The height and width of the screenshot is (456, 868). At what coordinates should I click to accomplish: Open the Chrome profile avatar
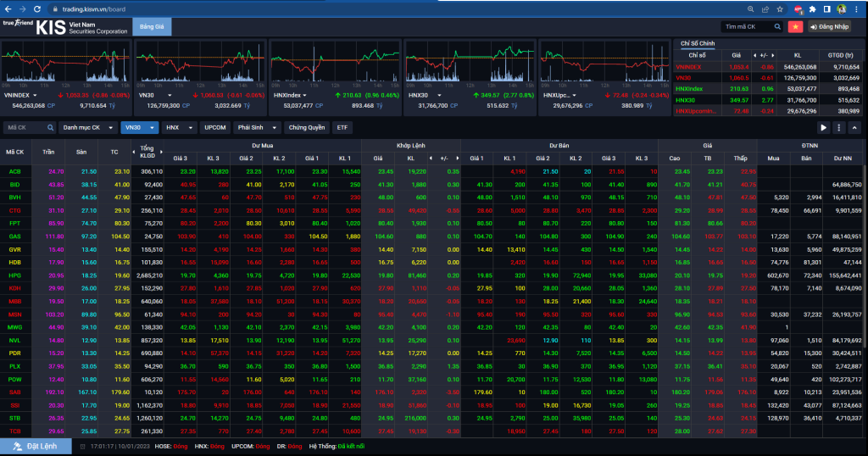[x=842, y=8]
